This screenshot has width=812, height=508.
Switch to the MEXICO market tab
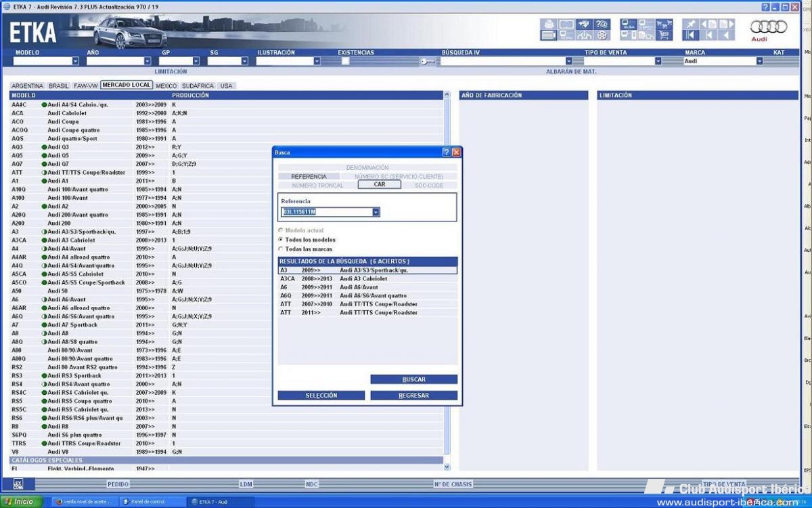[x=166, y=86]
